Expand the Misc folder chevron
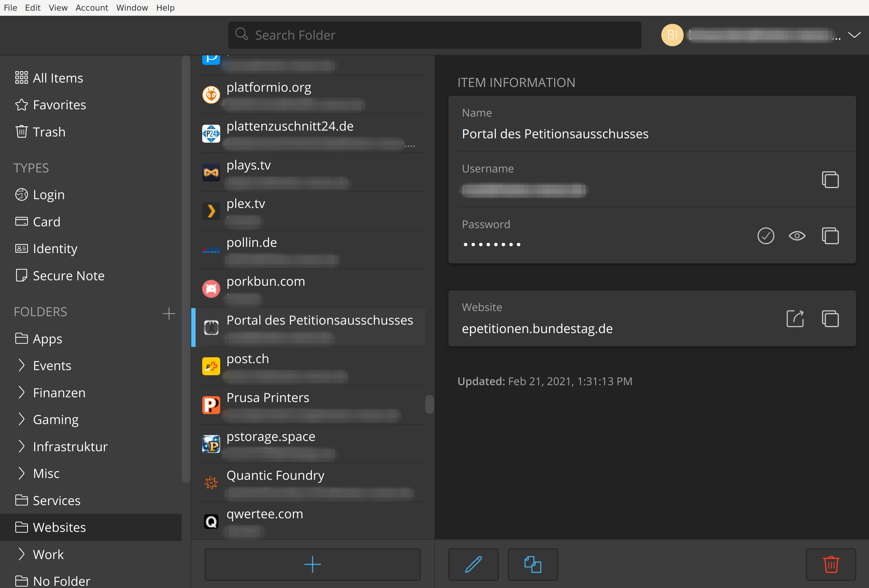This screenshot has width=869, height=588. (x=22, y=473)
